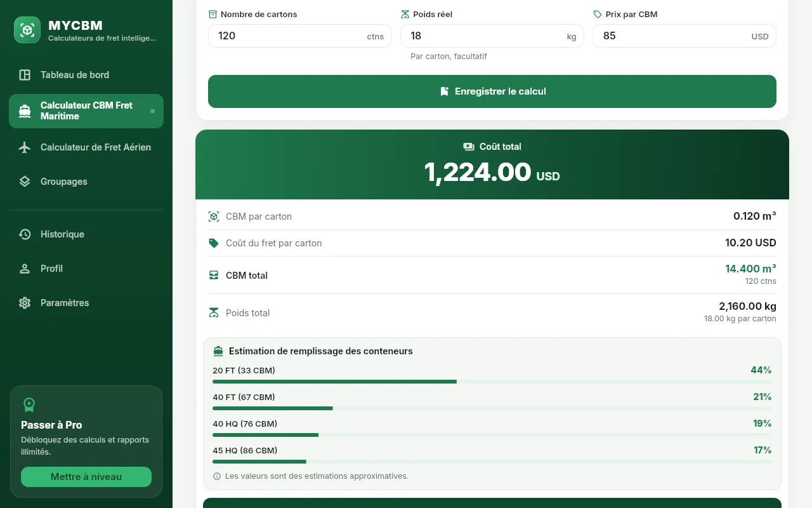Screen dimensions: 812x508
Task: Focus the Poids réel input field
Action: coord(492,36)
